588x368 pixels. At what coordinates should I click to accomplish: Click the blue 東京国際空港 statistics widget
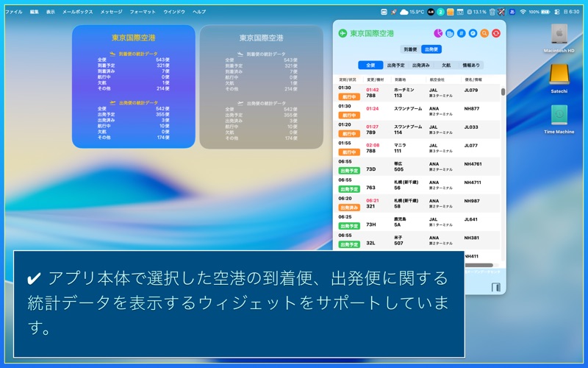coord(134,87)
